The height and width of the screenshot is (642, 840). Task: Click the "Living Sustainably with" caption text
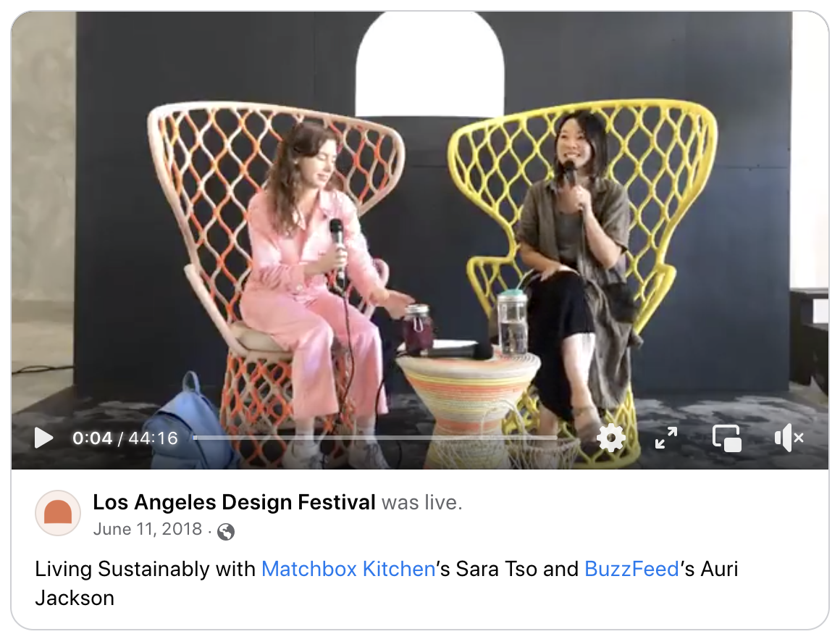tap(145, 569)
